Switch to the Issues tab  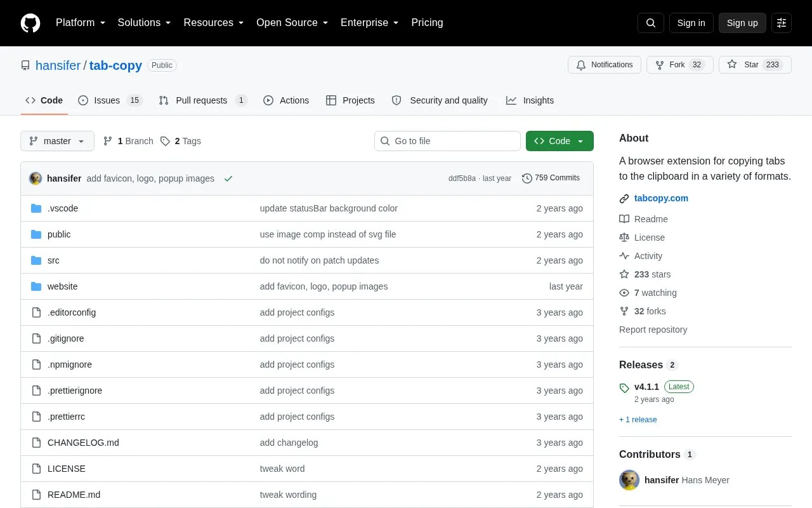[110, 100]
